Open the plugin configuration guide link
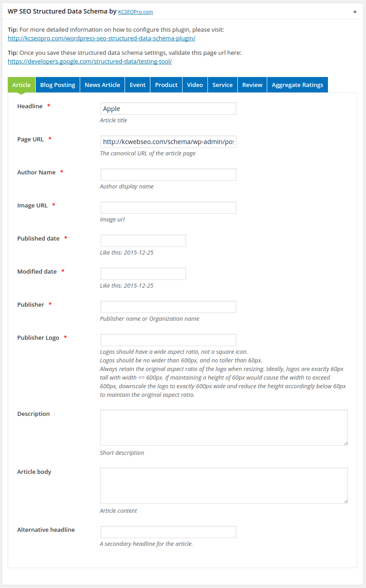The width and height of the screenshot is (366, 588). click(x=101, y=38)
